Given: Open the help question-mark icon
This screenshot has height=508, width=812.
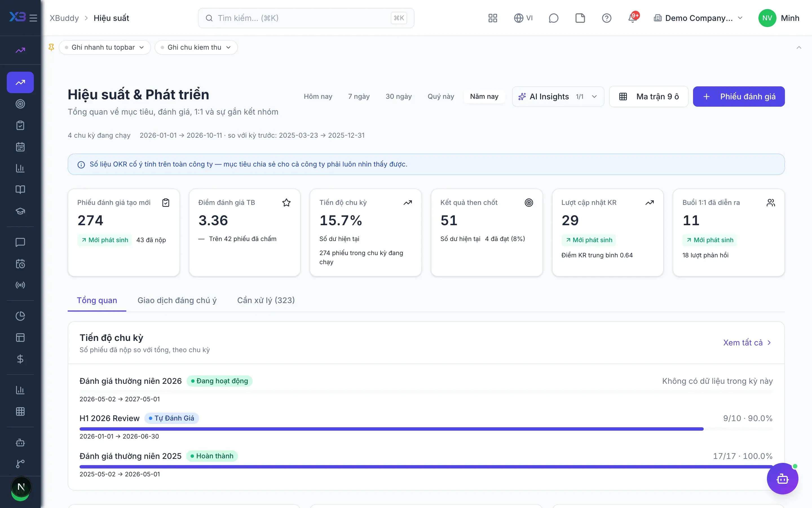Looking at the screenshot, I should coord(606,18).
